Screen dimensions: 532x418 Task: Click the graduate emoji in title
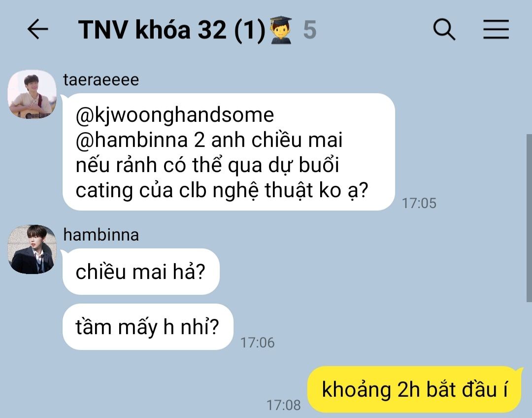281,30
